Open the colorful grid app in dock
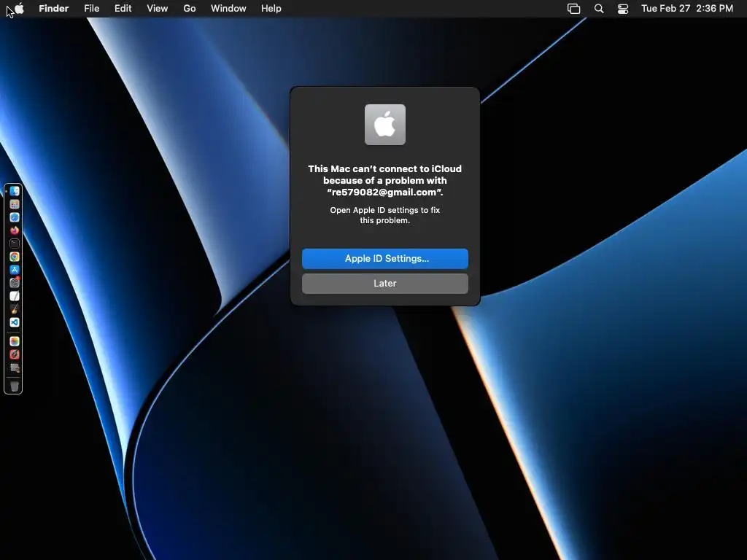747x560 pixels. click(15, 341)
